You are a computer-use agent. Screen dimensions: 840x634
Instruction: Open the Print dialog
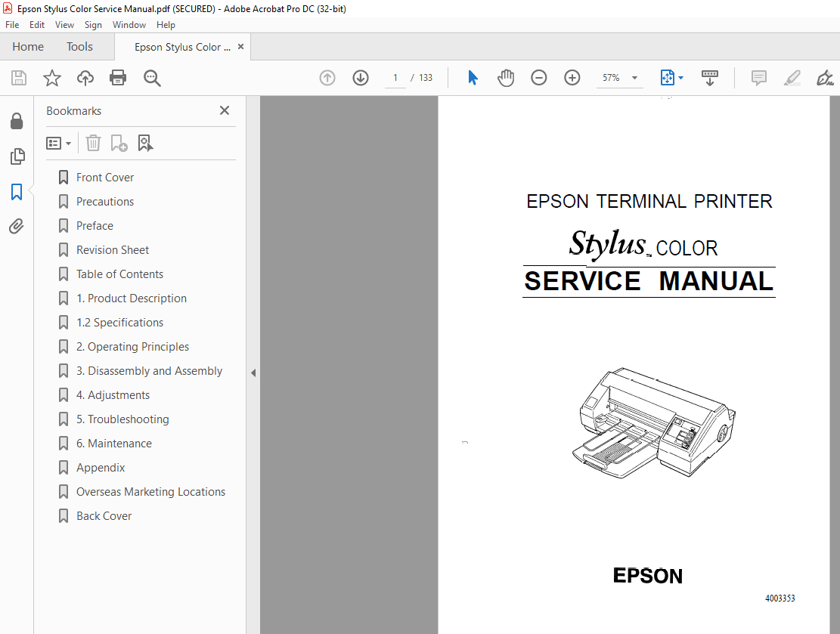point(118,77)
